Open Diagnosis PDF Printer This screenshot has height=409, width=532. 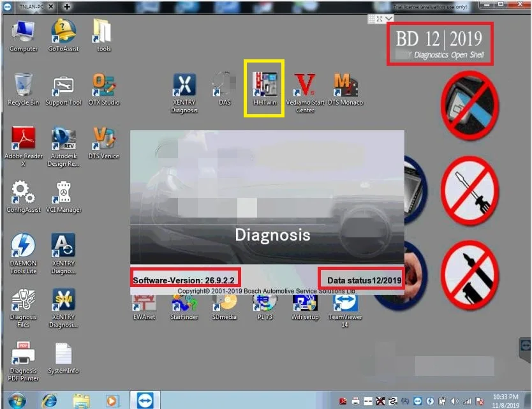[x=23, y=362]
